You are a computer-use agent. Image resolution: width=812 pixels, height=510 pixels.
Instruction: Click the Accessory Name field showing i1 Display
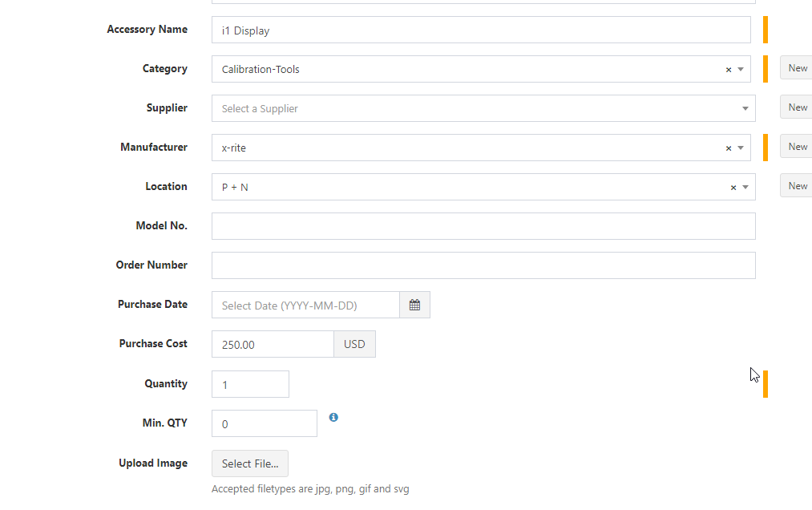(x=481, y=30)
